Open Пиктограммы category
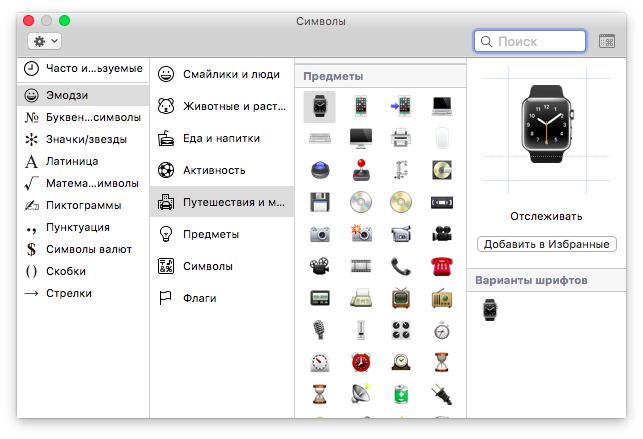Viewport: 643px width, 439px height. point(83,205)
